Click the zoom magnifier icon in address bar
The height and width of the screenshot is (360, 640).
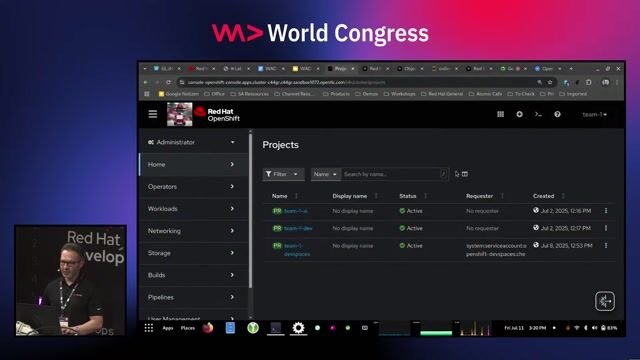[540, 82]
